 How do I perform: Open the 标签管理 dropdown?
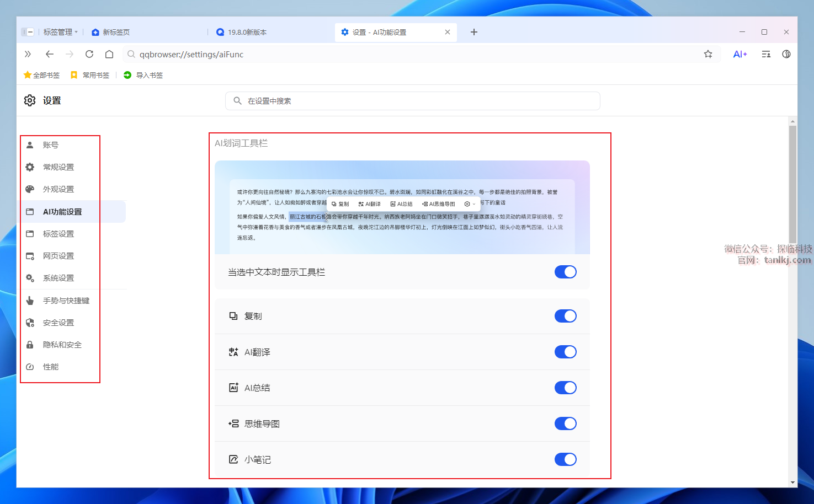[60, 32]
